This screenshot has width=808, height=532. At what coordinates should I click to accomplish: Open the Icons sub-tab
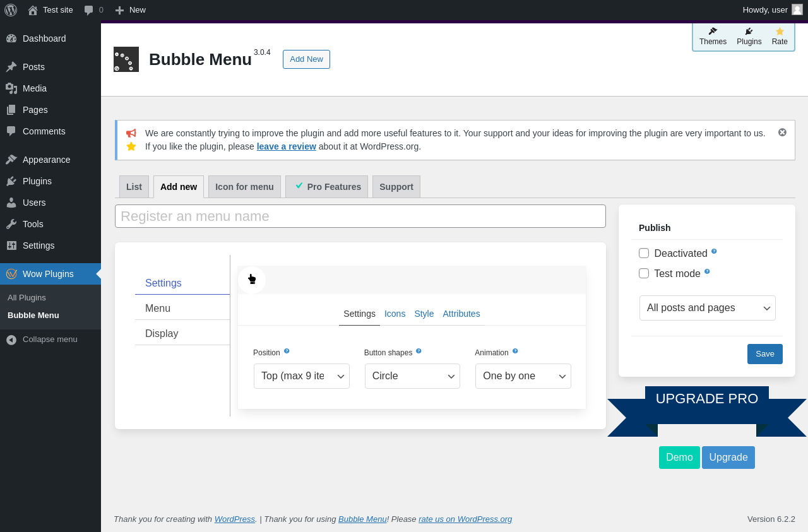[x=395, y=314]
